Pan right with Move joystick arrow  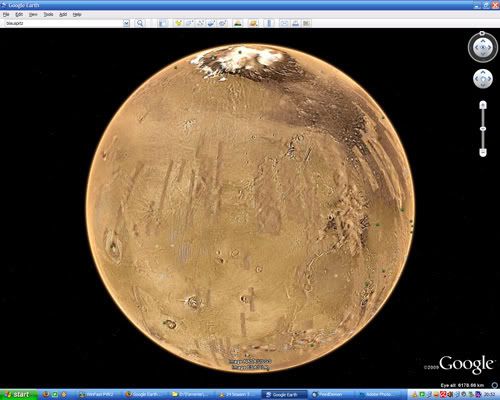pos(489,79)
